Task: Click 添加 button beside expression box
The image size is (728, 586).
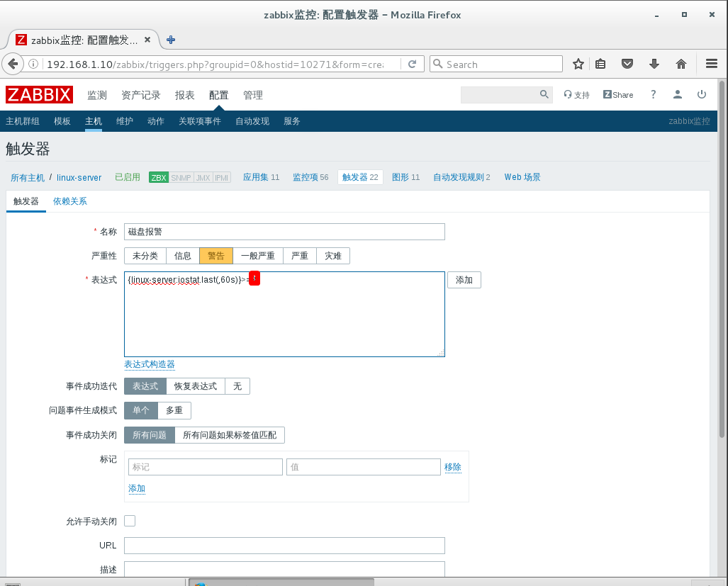Action: pyautogui.click(x=464, y=280)
